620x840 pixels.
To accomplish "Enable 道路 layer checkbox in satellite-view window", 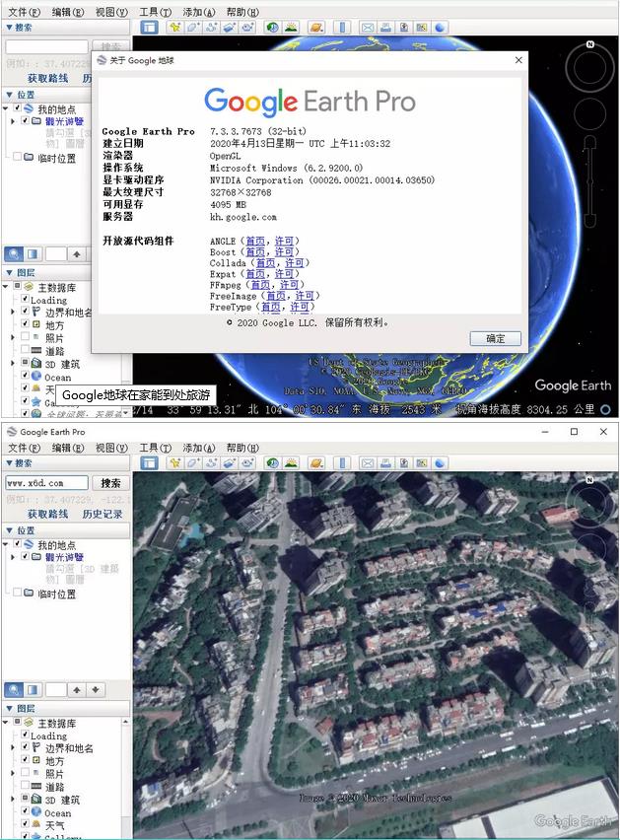I will pyautogui.click(x=26, y=785).
